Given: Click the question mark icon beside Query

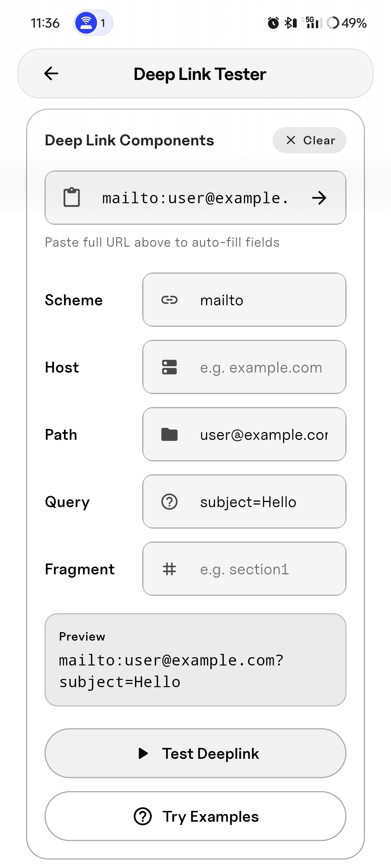Looking at the screenshot, I should coord(169,501).
